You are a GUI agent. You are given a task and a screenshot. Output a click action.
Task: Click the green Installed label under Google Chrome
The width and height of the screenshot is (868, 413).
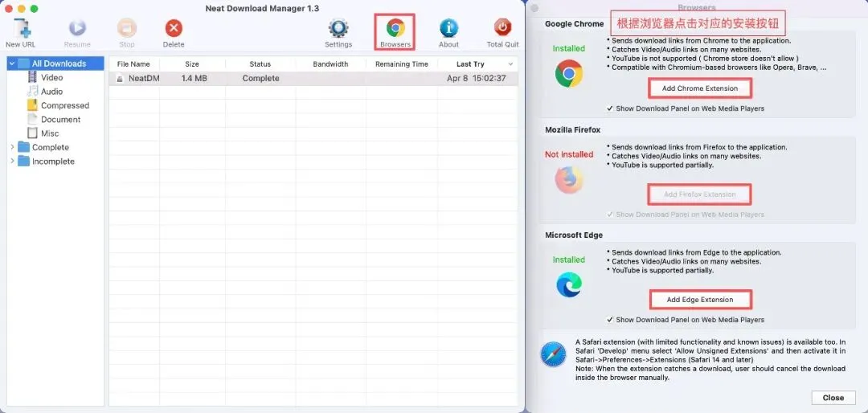click(568, 49)
